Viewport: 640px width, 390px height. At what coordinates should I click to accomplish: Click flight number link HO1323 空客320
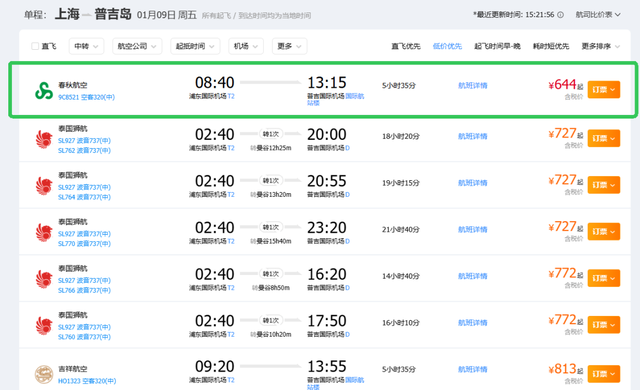[87, 381]
